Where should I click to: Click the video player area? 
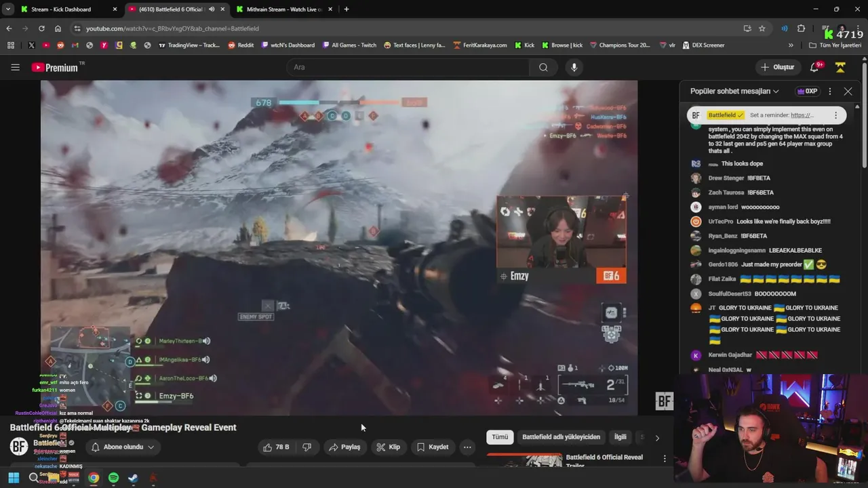click(x=339, y=247)
